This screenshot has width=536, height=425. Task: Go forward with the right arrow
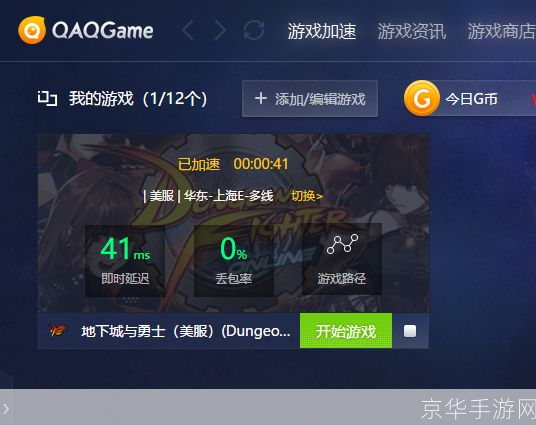pyautogui.click(x=219, y=30)
